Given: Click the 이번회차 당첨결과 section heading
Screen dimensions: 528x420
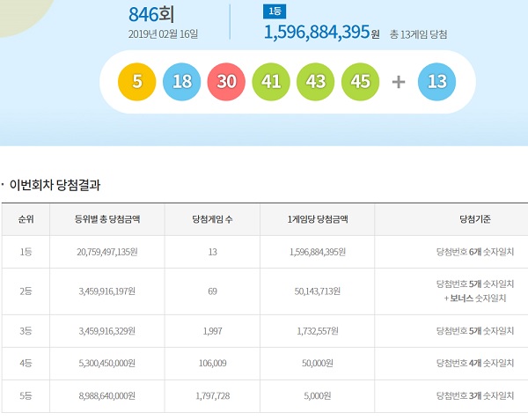Looking at the screenshot, I should [x=55, y=185].
